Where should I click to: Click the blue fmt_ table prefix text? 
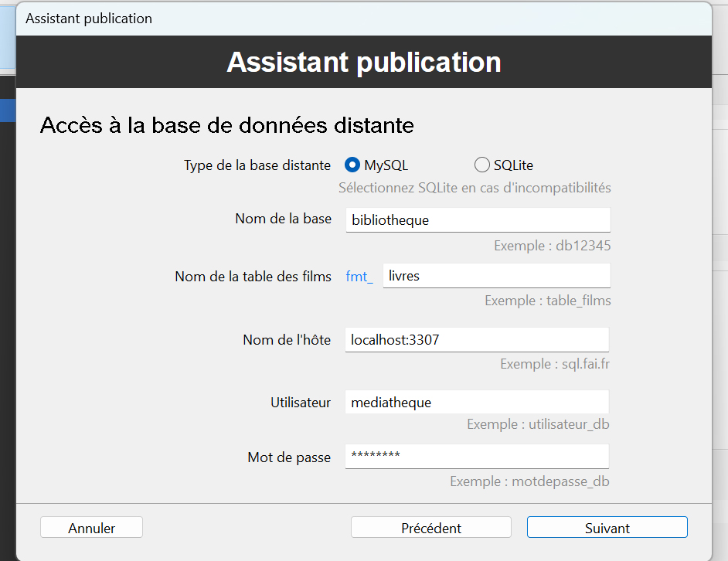tap(359, 277)
